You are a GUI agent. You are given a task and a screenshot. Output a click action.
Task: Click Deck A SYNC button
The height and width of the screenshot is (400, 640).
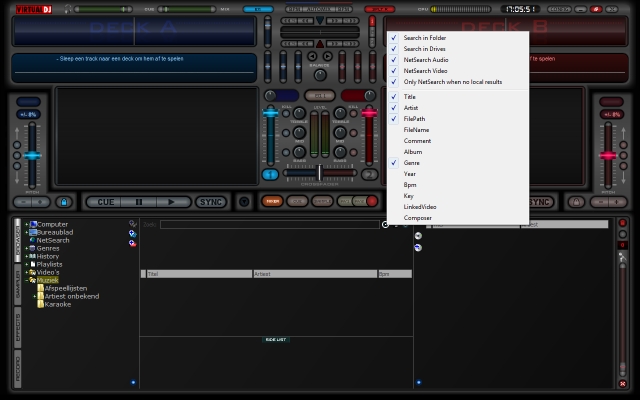(211, 202)
